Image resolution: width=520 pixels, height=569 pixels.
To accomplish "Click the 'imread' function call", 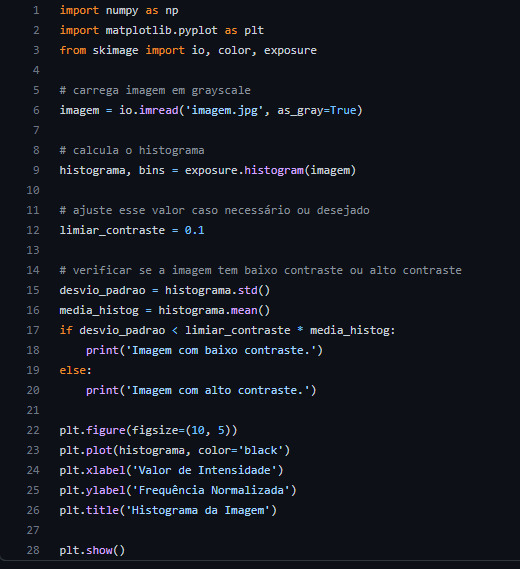I will [159, 110].
